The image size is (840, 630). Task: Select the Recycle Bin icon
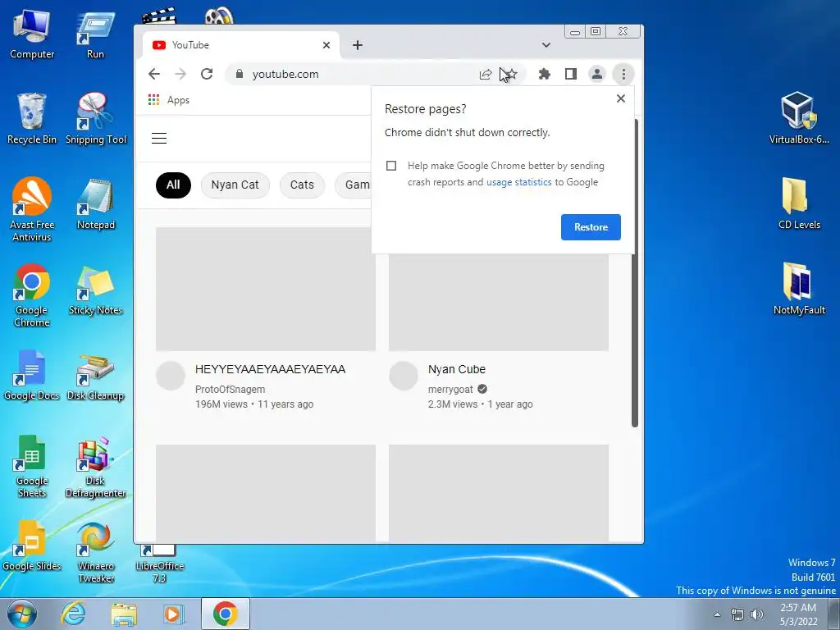point(32,119)
